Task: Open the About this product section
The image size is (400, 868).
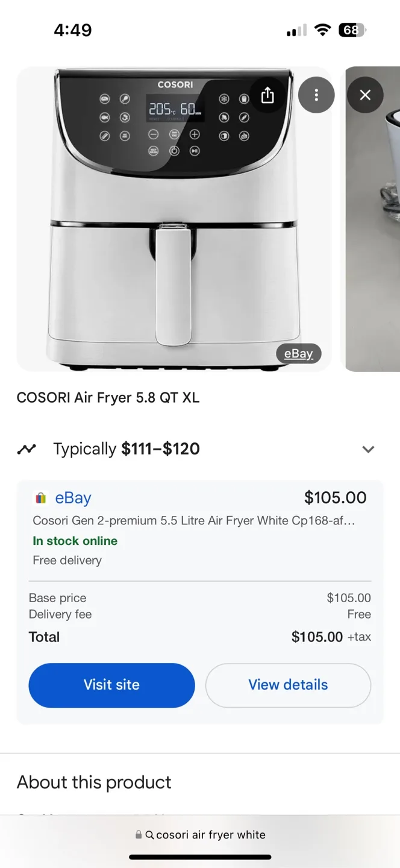Action: [x=94, y=782]
